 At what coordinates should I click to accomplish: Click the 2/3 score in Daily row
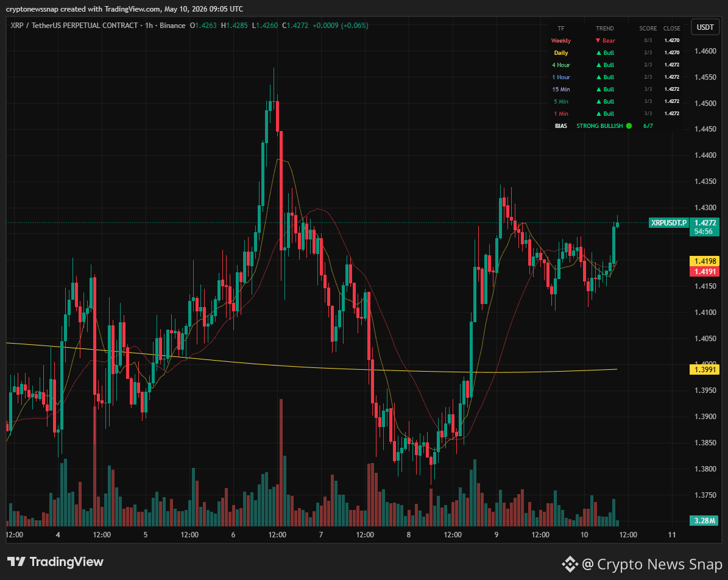(648, 52)
